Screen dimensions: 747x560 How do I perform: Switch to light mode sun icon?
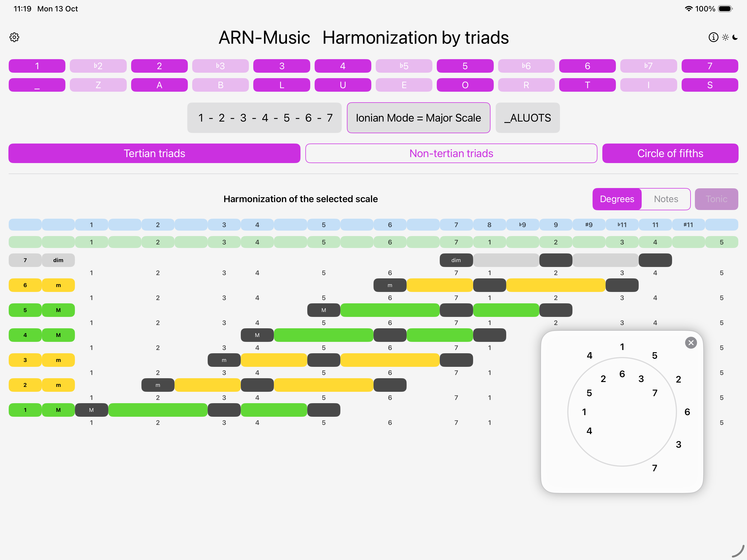point(725,37)
